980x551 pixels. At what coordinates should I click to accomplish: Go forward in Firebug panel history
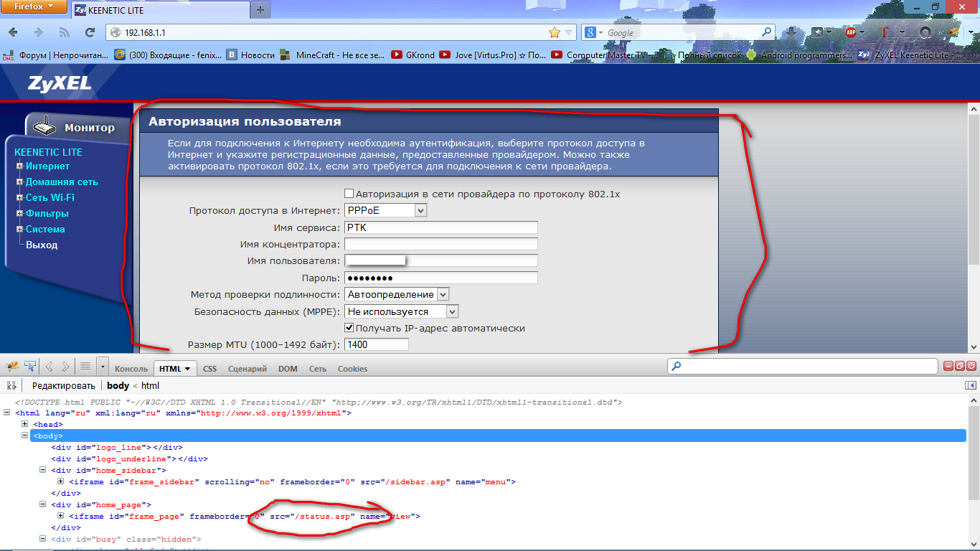click(65, 367)
